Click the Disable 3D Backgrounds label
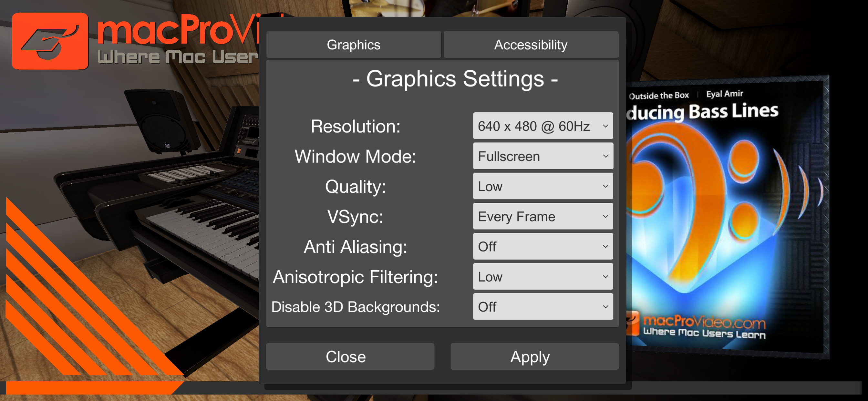868x401 pixels. tap(356, 307)
